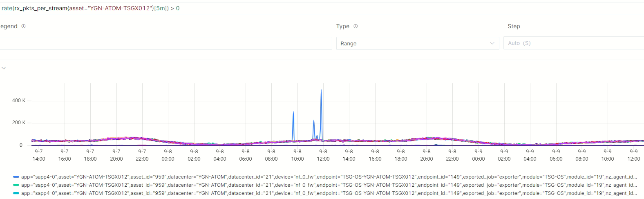Collapse the chart section using the chevron
Viewport: 644px width, 199px height.
point(4,68)
